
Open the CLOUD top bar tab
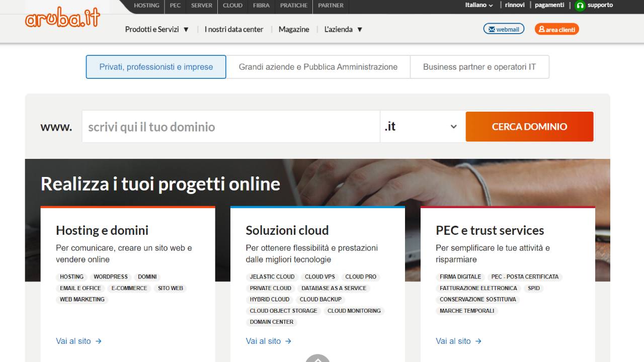(232, 6)
